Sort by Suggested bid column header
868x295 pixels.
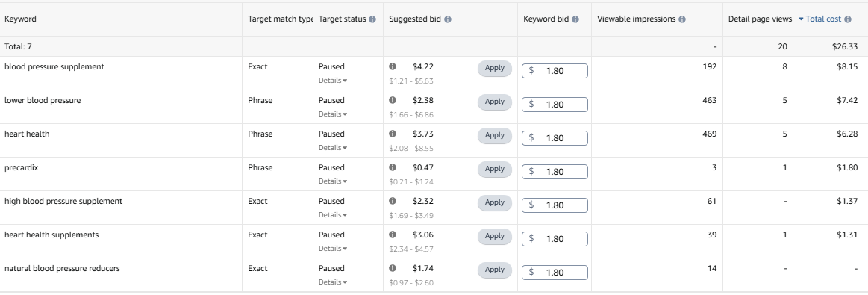tap(415, 19)
